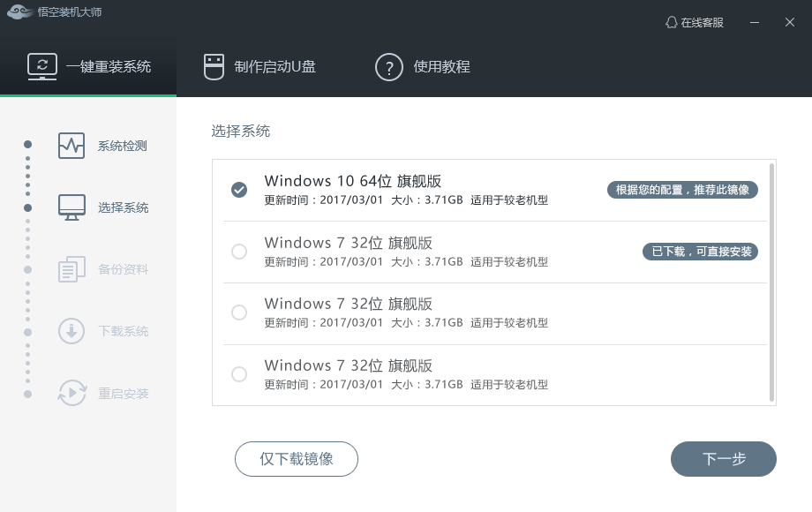Viewport: 812px width, 512px height.
Task: Minimize the 悟空装机大师 window
Action: click(756, 22)
